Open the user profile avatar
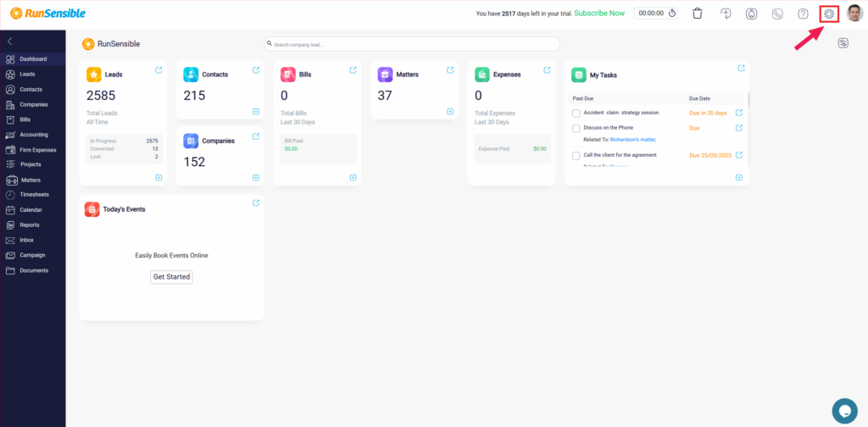868x427 pixels. [854, 14]
